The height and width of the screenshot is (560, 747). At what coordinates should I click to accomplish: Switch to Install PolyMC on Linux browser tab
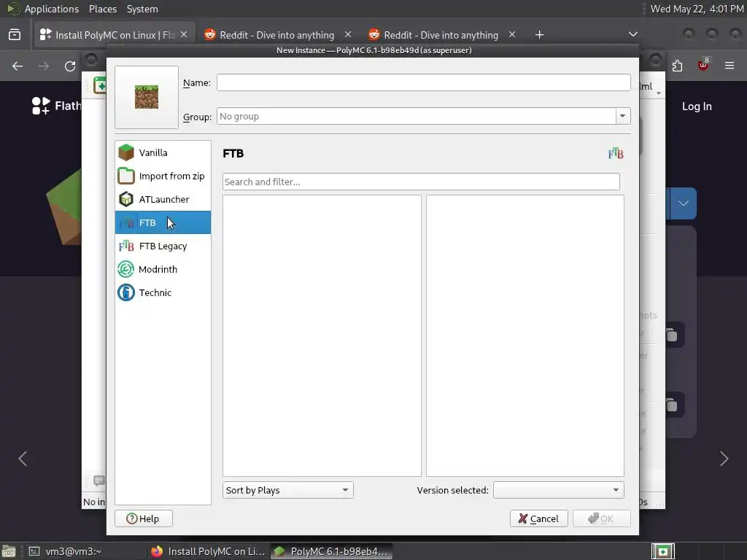pos(115,35)
